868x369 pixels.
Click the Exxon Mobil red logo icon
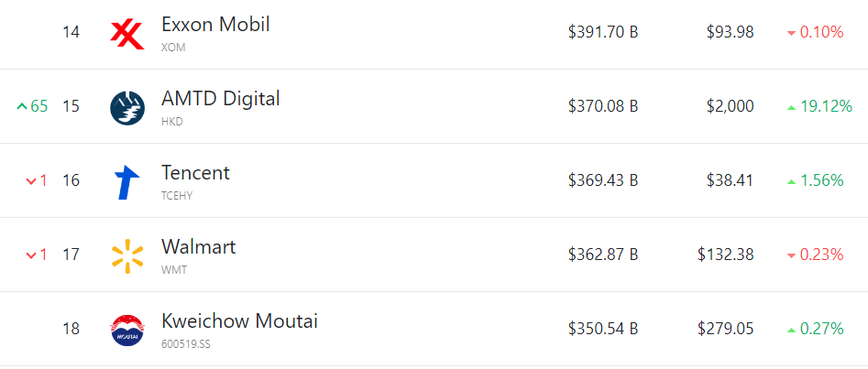[127, 32]
